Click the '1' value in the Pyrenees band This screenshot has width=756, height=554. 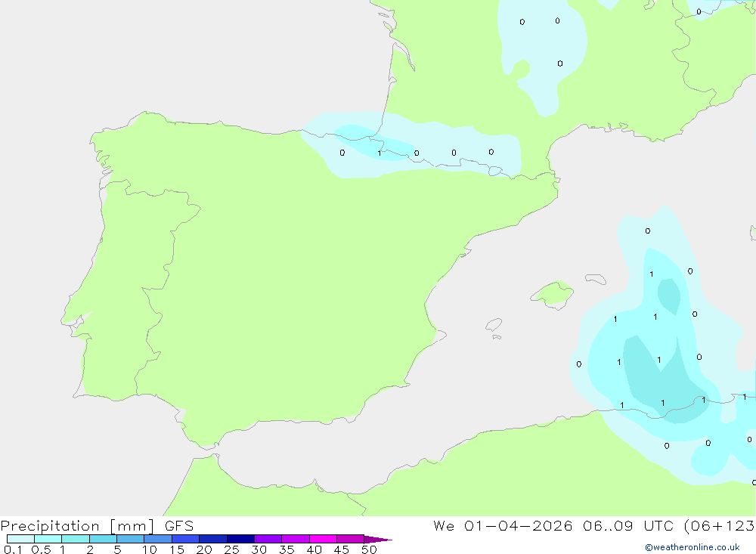[380, 153]
